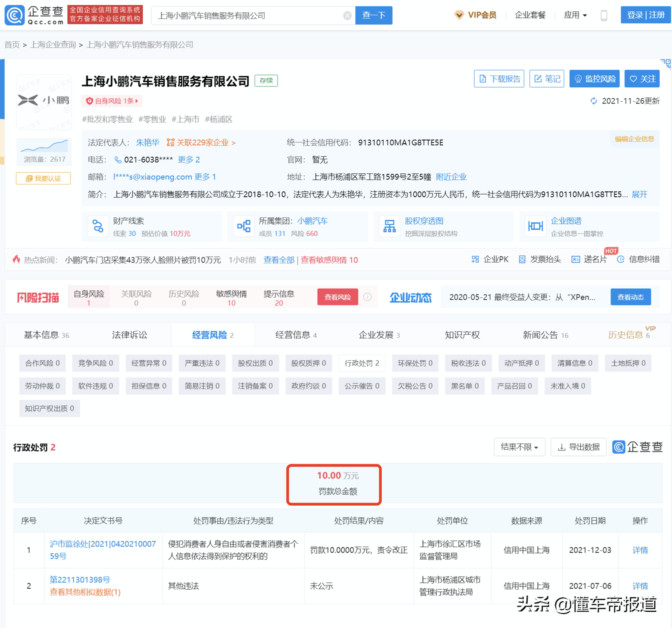The width and height of the screenshot is (672, 628).
Task: Select the 环保处罚 0 filter chip
Action: click(x=415, y=363)
